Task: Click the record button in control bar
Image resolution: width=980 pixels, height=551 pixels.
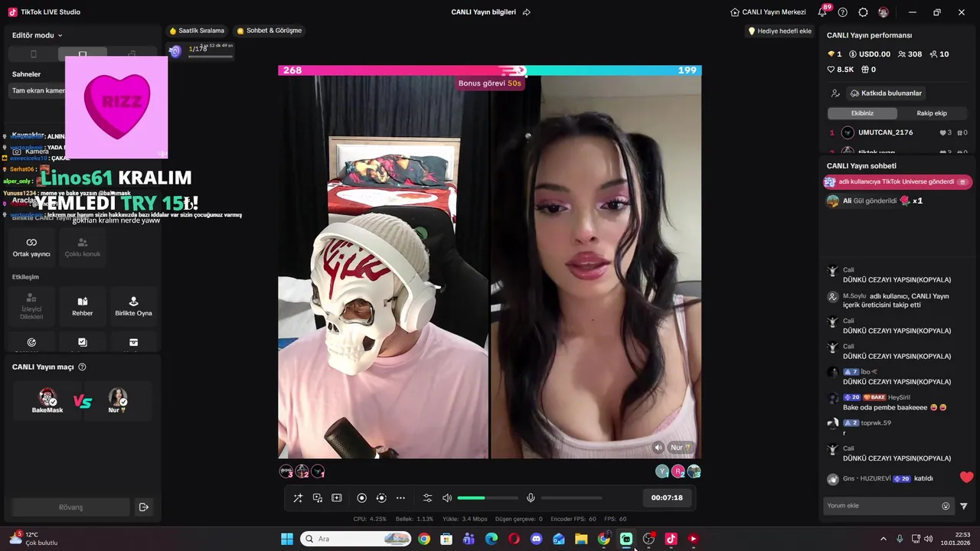Action: pyautogui.click(x=362, y=498)
